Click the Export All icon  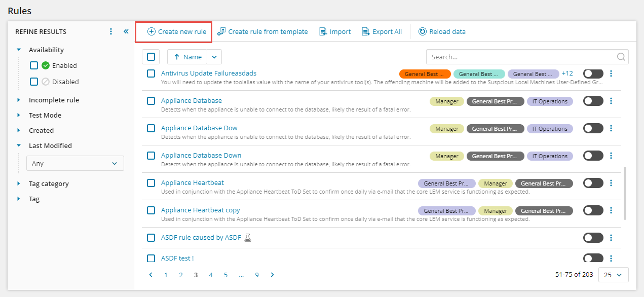[366, 31]
